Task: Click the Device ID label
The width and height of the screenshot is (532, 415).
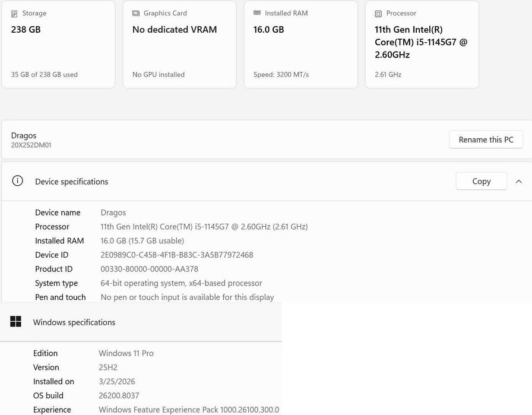Action: (x=52, y=255)
